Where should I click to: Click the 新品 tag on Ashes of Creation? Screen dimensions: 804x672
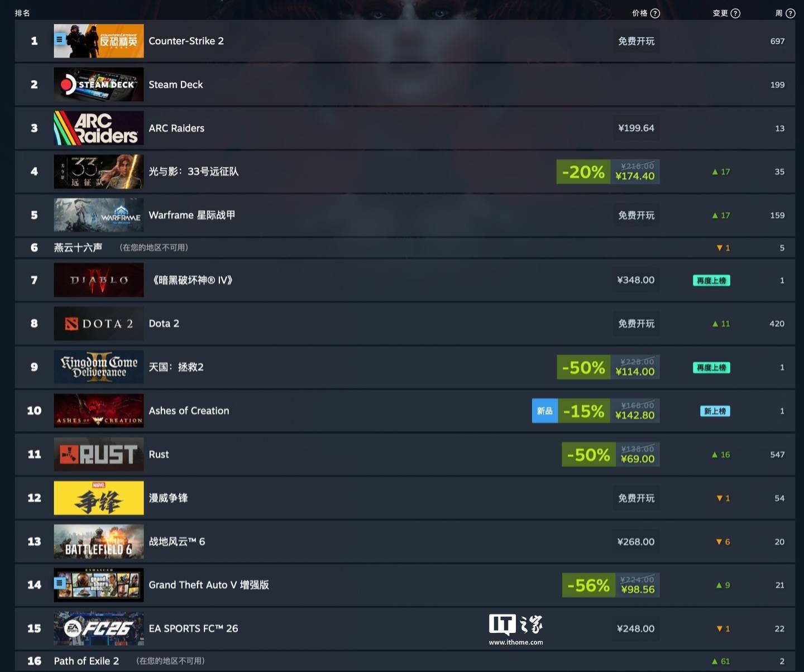pyautogui.click(x=545, y=411)
